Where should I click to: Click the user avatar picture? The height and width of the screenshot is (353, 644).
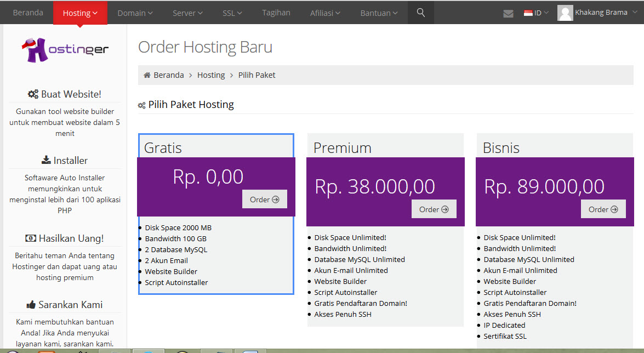click(565, 13)
